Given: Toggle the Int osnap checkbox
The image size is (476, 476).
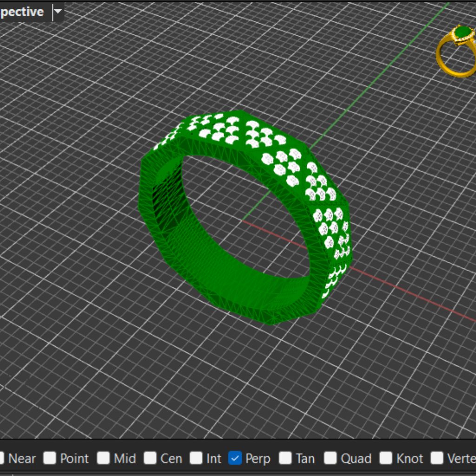Looking at the screenshot, I should coord(196,458).
